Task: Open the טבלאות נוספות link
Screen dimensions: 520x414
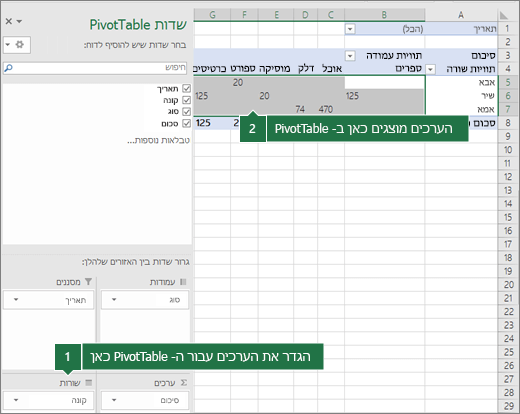Action: point(158,140)
